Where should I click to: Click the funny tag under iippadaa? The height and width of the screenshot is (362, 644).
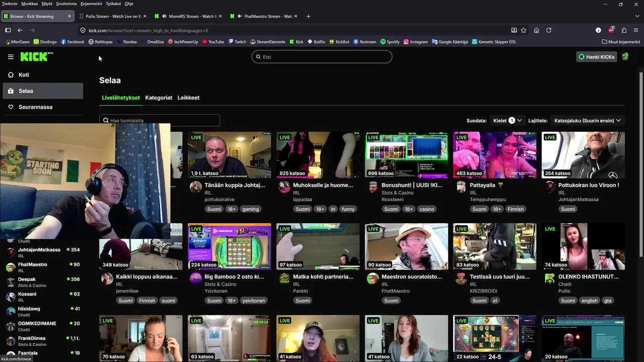point(348,209)
